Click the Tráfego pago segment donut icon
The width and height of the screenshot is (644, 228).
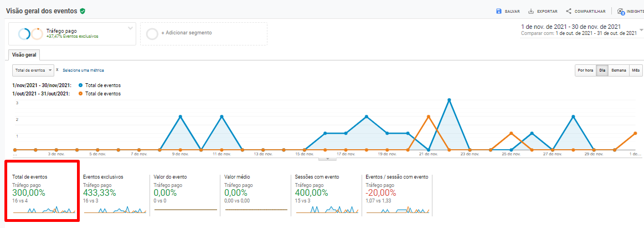[x=30, y=34]
